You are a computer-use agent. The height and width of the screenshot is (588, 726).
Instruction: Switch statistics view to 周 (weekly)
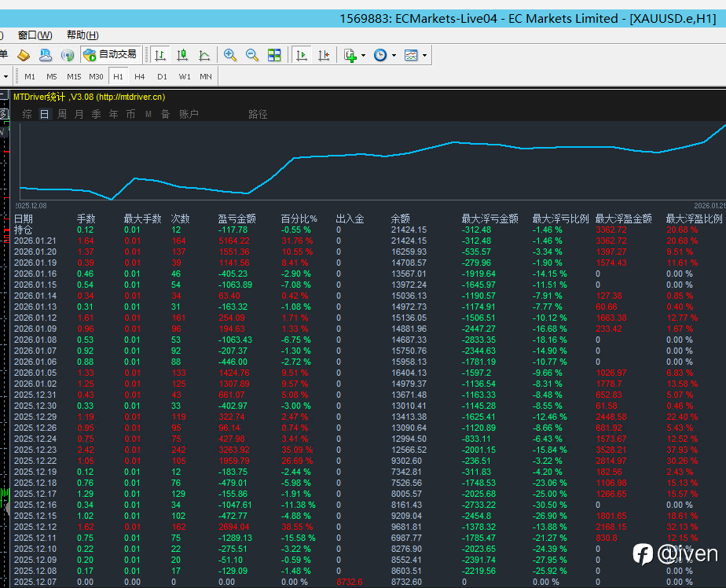[x=62, y=114]
